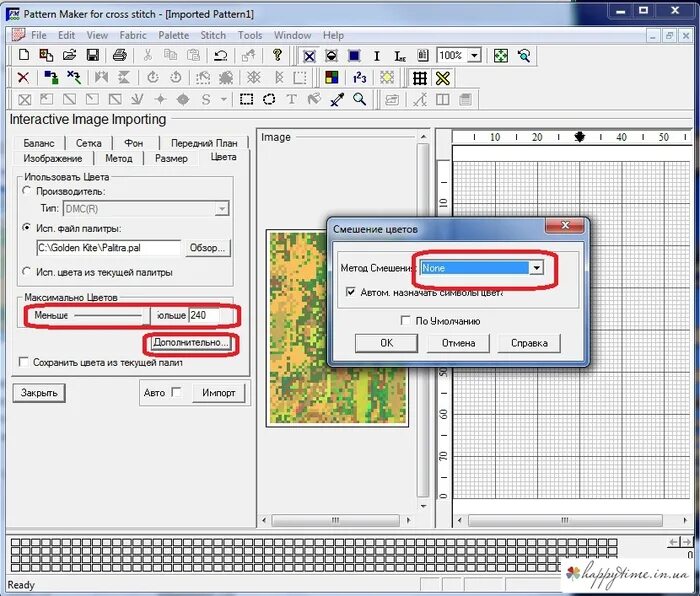700x596 pixels.
Task: Select the Text 'T' tool
Action: (292, 99)
